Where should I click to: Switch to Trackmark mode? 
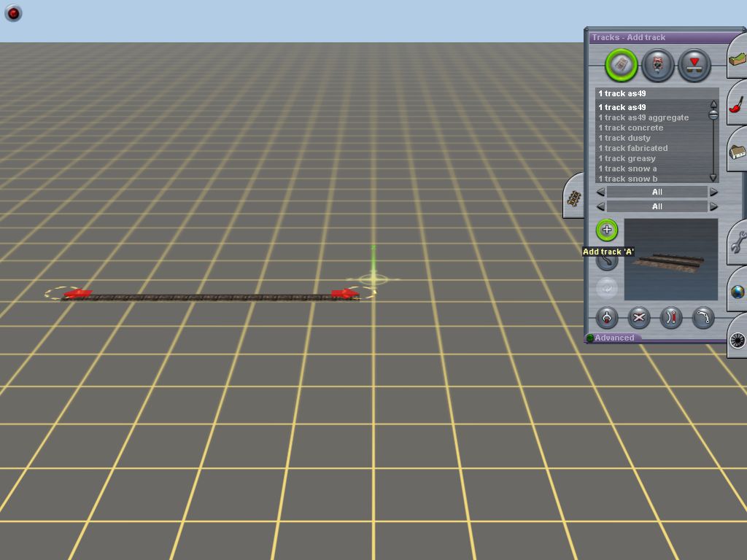point(694,66)
